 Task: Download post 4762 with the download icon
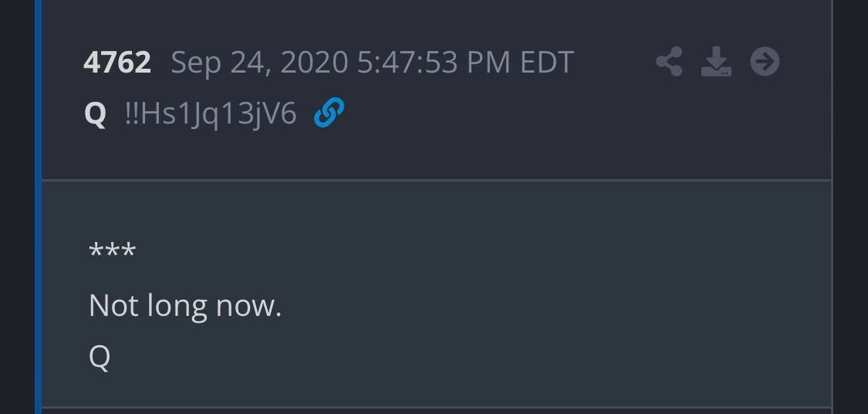(x=716, y=62)
